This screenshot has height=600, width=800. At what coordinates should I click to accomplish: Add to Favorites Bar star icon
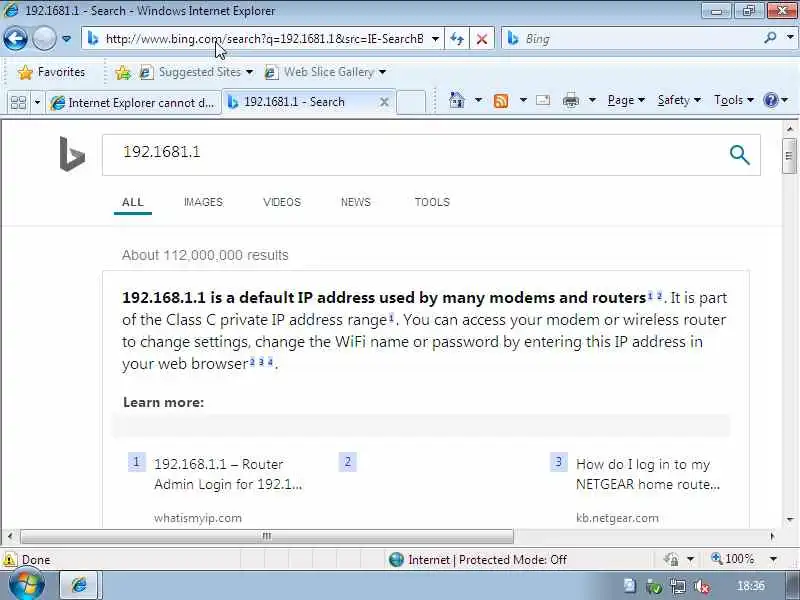click(123, 72)
